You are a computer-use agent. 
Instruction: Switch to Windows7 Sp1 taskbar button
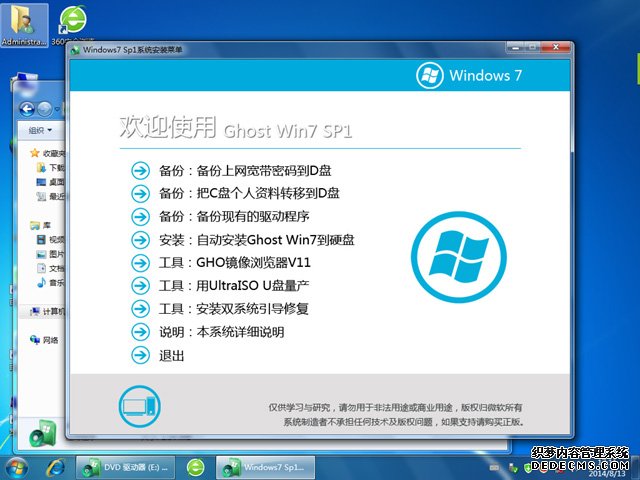pyautogui.click(x=265, y=467)
